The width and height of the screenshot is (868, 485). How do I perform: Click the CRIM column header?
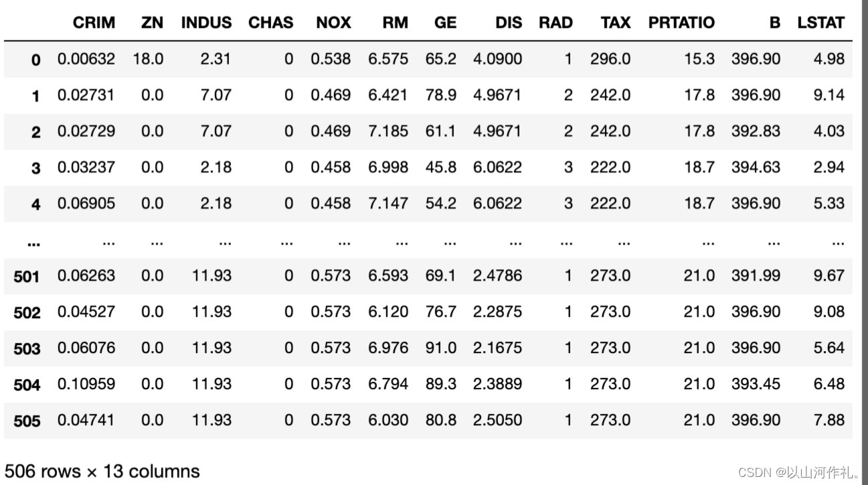point(94,22)
